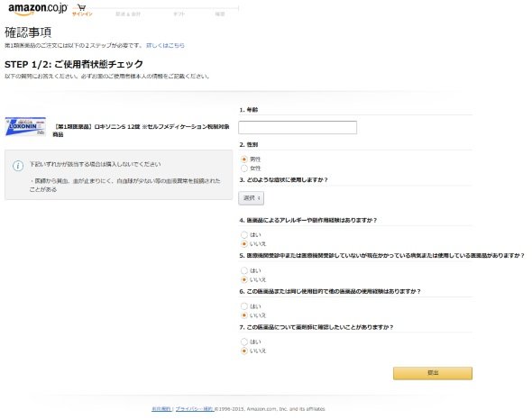The height and width of the screenshot is (419, 532).
Task: Select 男性 radio under question 2
Action: [244, 159]
